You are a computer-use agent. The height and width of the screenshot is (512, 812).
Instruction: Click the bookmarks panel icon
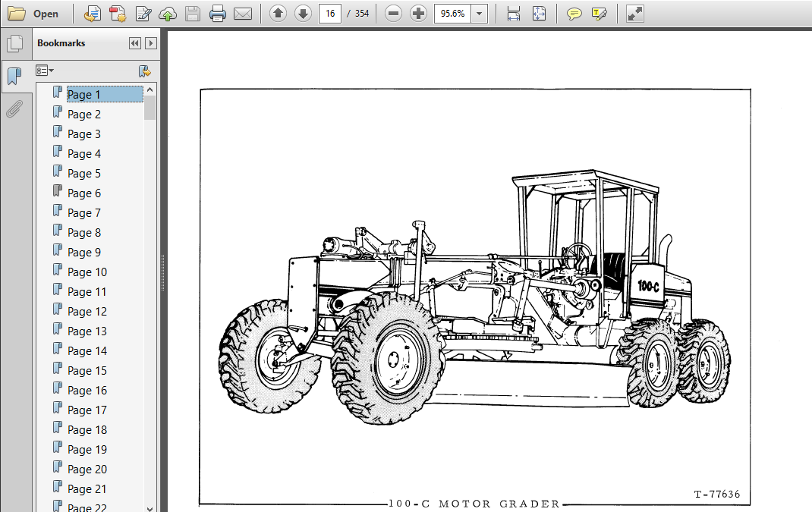click(x=15, y=76)
